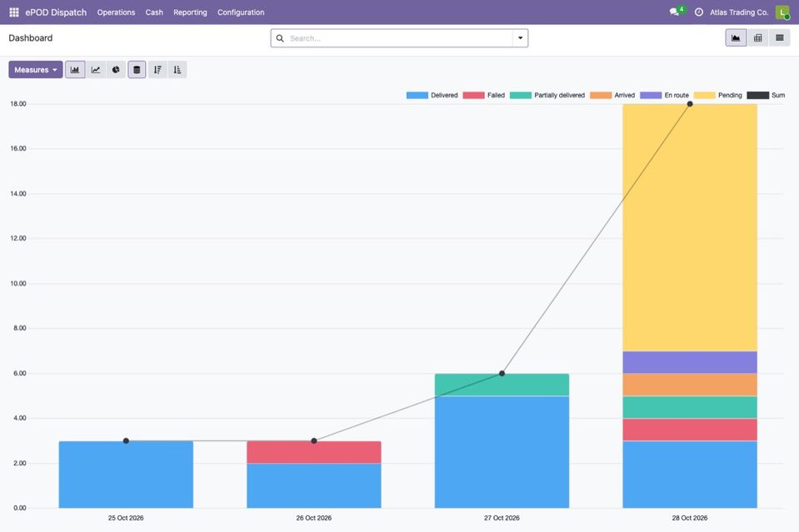Sort chart in ascending order
The height and width of the screenshot is (532, 799).
pyautogui.click(x=177, y=70)
